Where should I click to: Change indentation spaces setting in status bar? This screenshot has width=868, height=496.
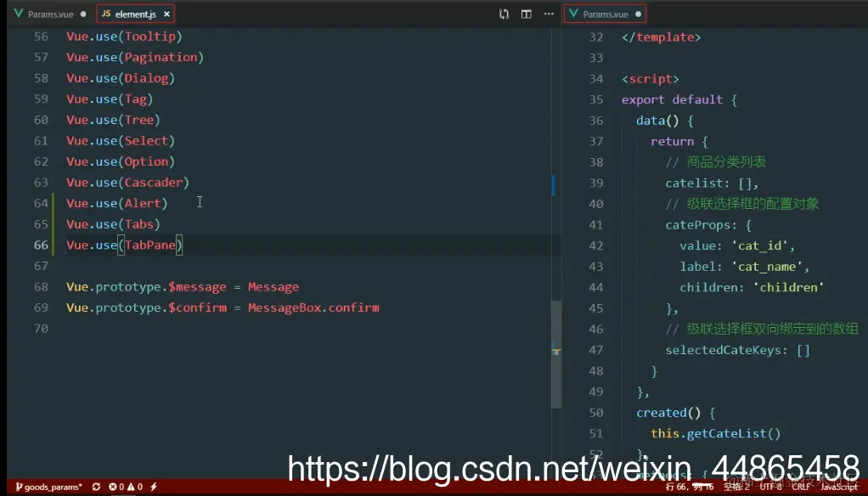(737, 487)
